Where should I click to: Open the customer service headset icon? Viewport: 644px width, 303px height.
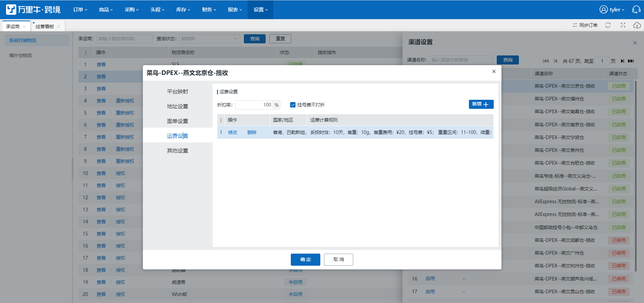(x=636, y=9)
